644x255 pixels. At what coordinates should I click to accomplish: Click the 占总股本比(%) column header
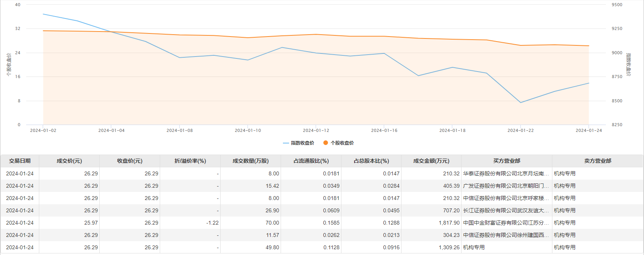(x=371, y=161)
